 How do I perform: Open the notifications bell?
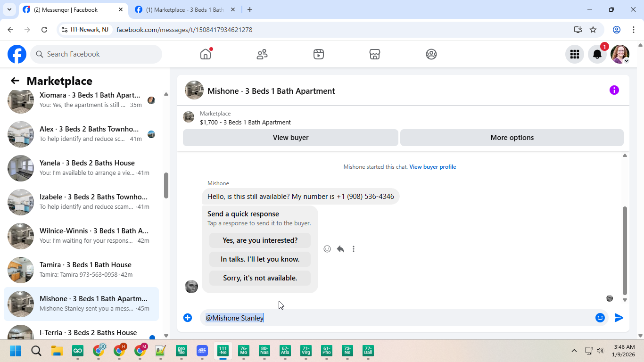597,54
